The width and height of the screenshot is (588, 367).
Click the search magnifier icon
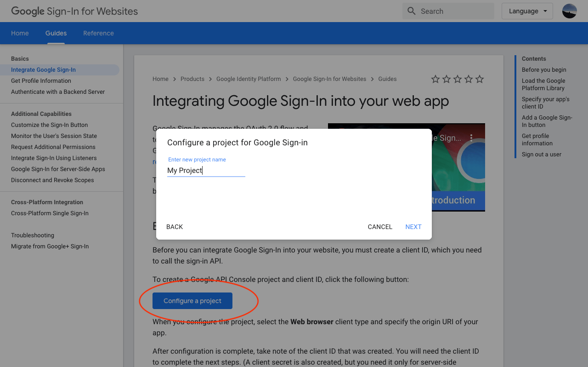point(412,11)
